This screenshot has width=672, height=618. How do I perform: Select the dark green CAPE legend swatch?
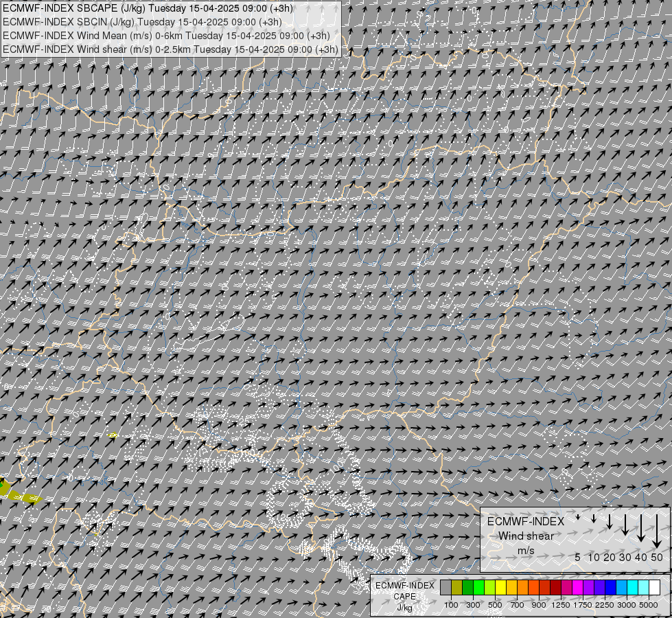pyautogui.click(x=467, y=587)
